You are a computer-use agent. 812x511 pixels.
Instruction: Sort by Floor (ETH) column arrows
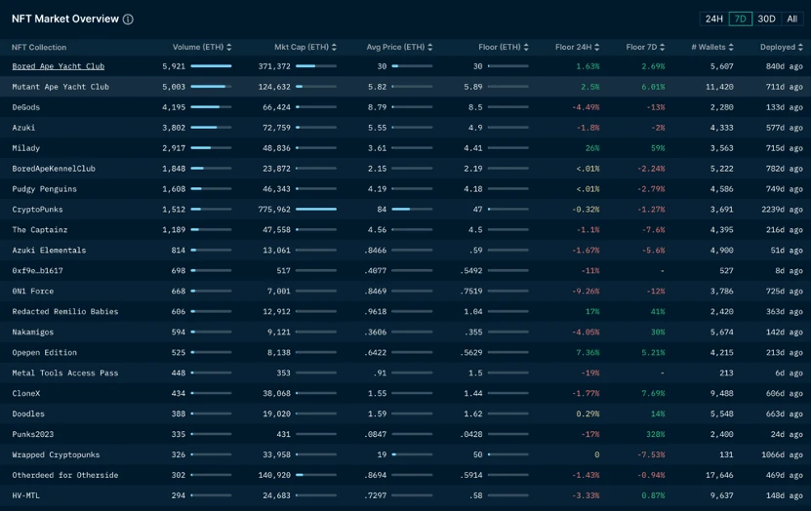coord(526,47)
